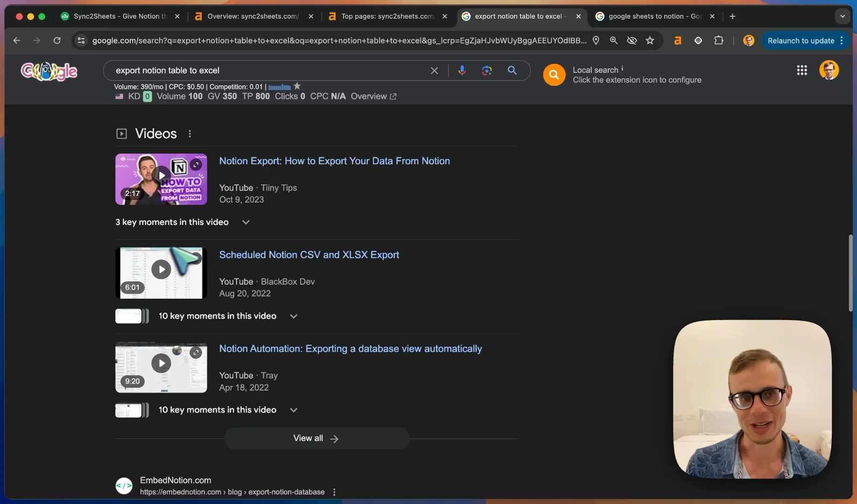Click the orange Local search icon
Viewport: 857px width, 504px height.
pos(554,75)
